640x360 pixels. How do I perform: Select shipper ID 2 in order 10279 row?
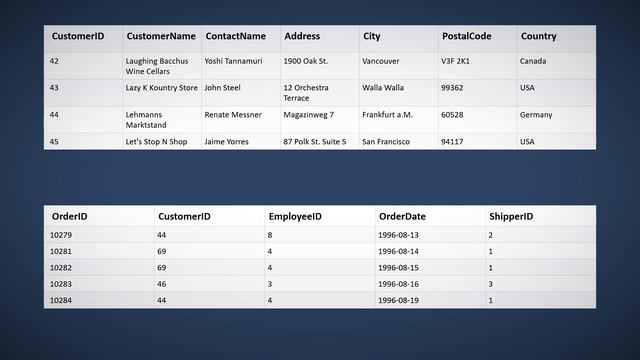pyautogui.click(x=491, y=235)
